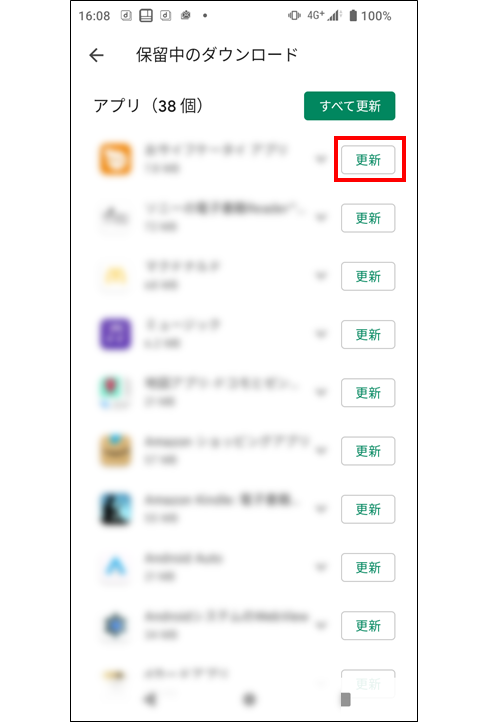This screenshot has width=496, height=722.
Task: Open the Android System WebView icon
Action: (x=116, y=625)
